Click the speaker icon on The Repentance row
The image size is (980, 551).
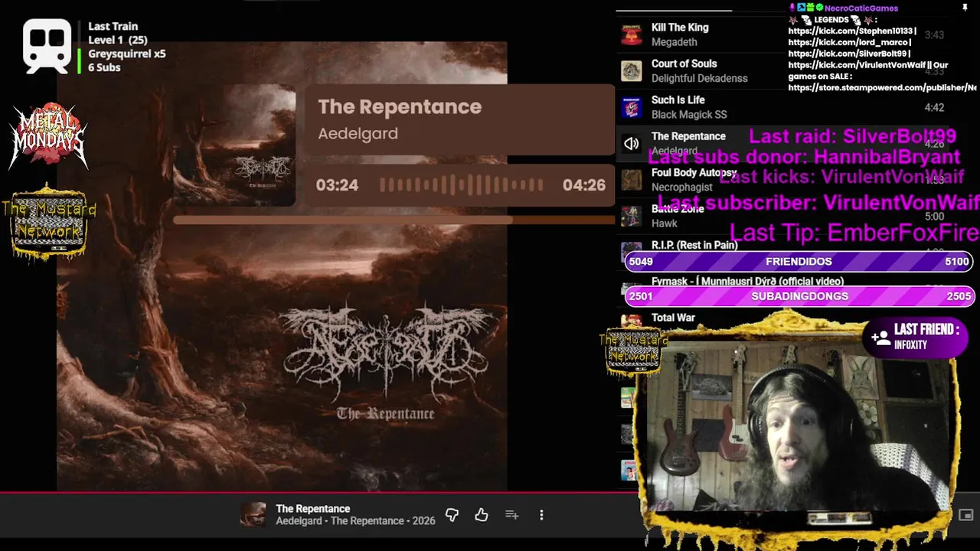(x=631, y=143)
